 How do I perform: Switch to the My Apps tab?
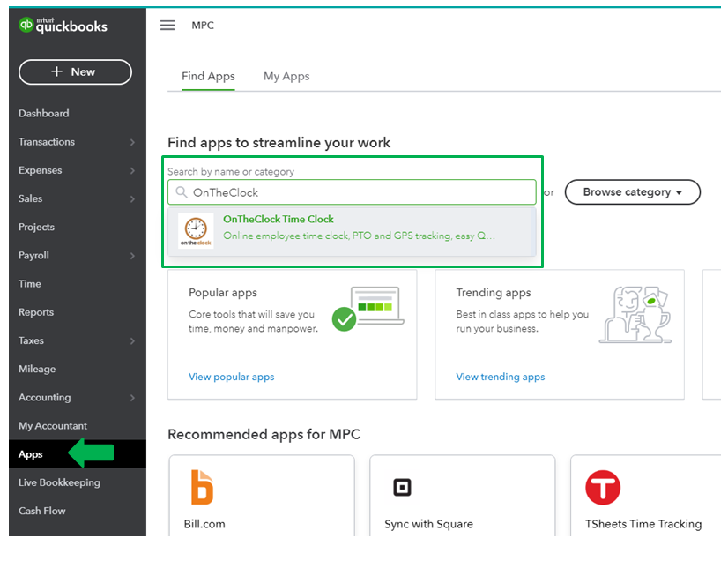(286, 76)
